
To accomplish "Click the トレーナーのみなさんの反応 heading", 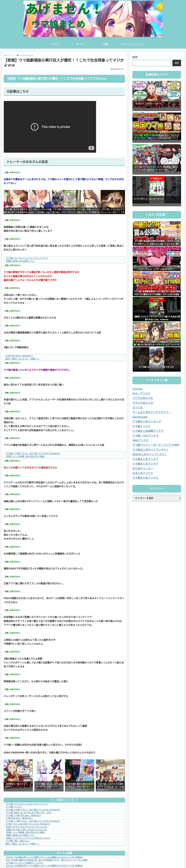I will click(x=64, y=162).
